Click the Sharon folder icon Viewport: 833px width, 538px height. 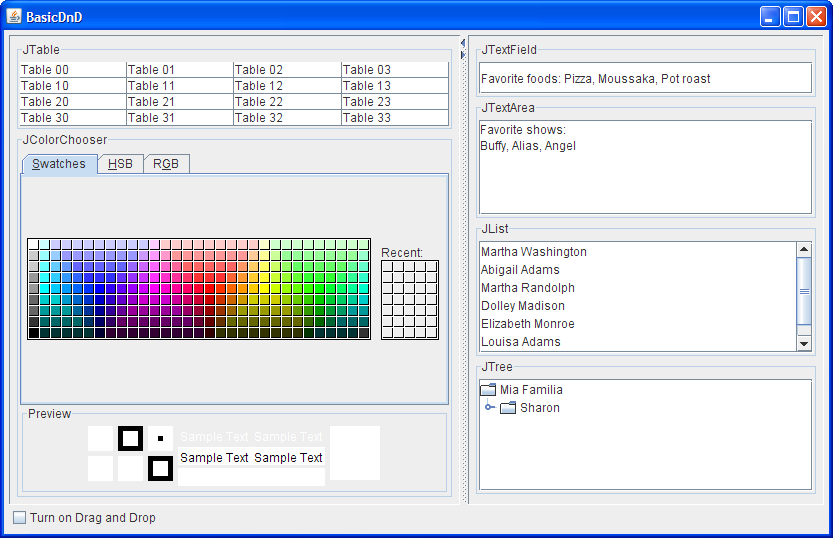pos(508,408)
